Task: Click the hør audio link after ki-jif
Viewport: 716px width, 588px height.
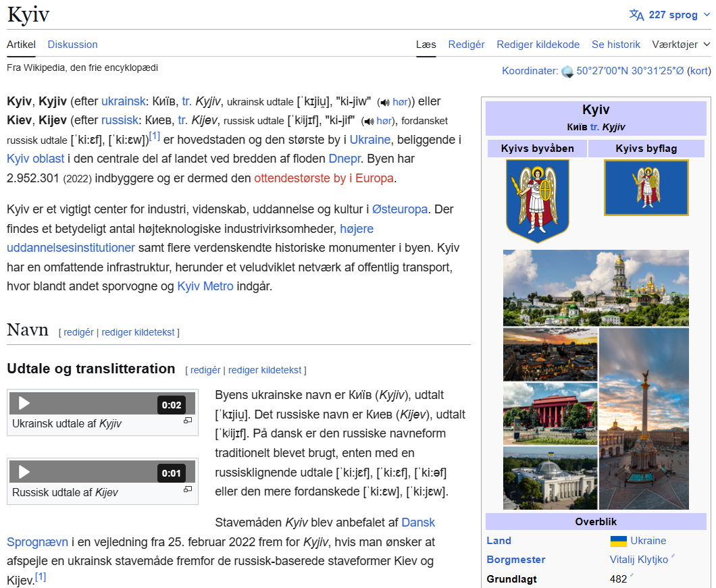Action: (384, 121)
